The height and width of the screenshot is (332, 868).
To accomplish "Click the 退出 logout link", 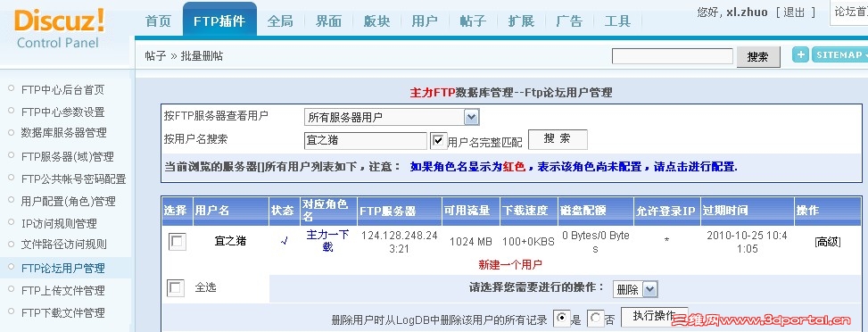I will click(794, 12).
